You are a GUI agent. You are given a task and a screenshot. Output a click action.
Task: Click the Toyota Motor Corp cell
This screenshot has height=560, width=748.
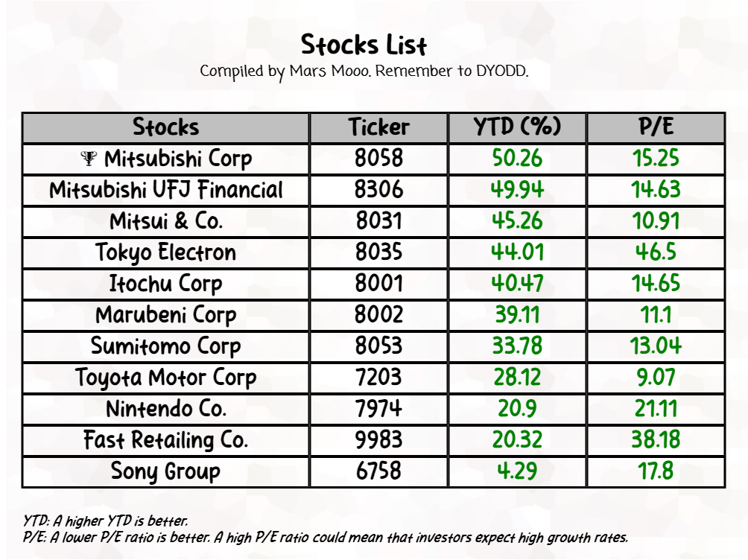point(165,378)
